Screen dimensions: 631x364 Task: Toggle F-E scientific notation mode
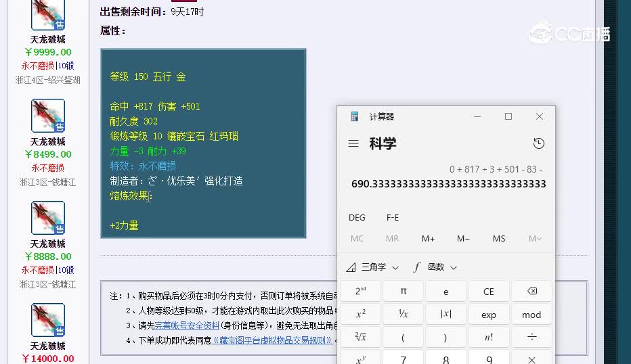[x=393, y=217]
